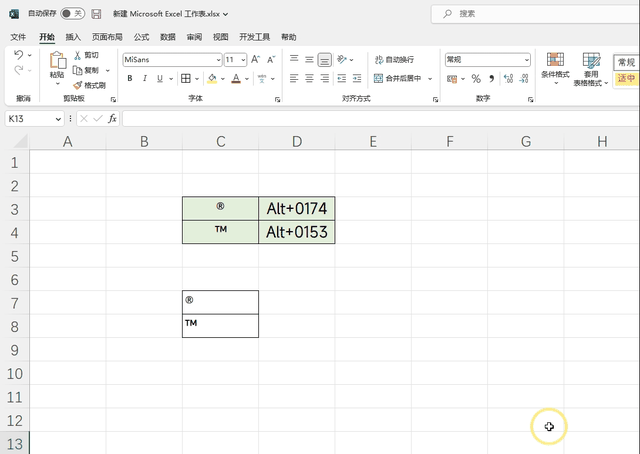Apply cell borders icon
640x454 pixels.
coord(186,78)
